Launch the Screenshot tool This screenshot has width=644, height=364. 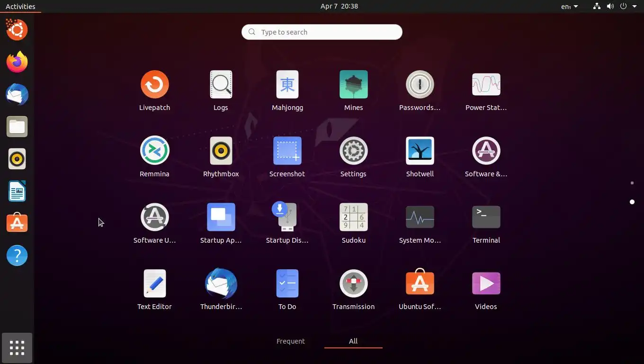[x=287, y=157]
